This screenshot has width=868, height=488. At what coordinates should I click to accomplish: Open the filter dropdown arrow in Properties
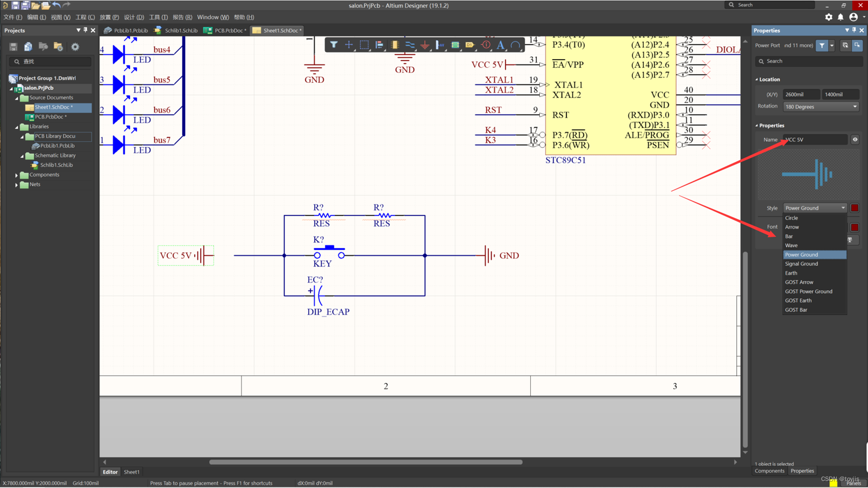click(832, 46)
